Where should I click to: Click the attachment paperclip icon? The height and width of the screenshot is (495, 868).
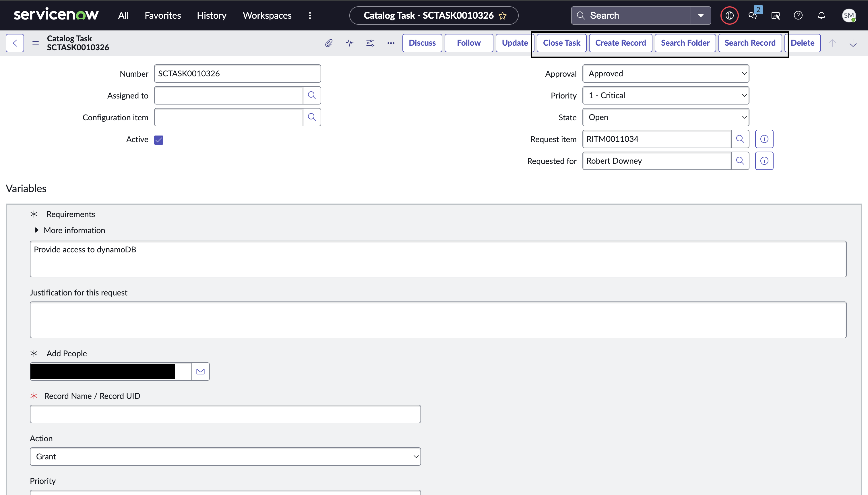(329, 43)
